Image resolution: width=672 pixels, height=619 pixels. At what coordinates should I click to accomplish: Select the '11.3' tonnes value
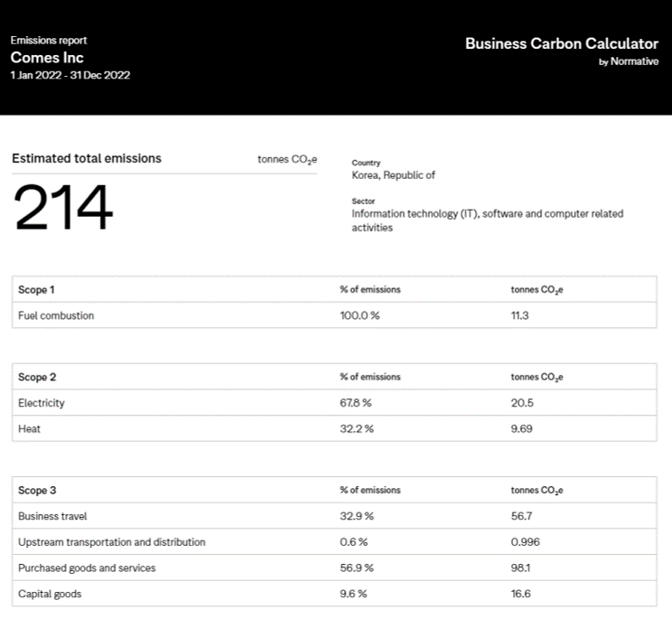tap(520, 315)
